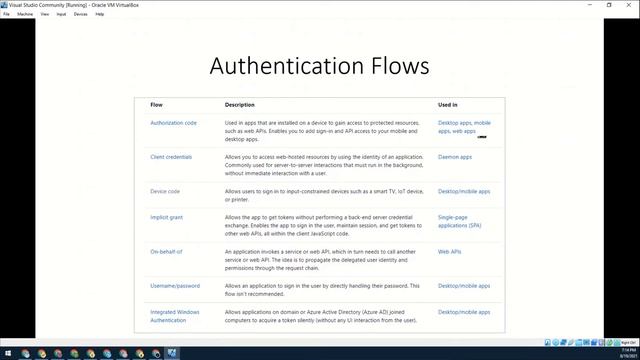
Task: Open the Implicit grant flow link
Action: pos(167,218)
